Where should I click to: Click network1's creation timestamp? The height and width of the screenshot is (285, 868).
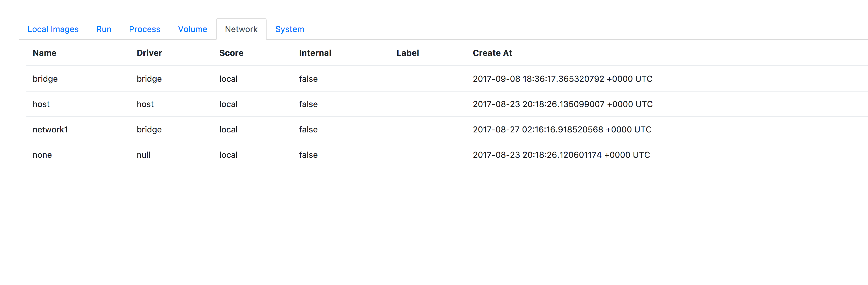[x=562, y=129]
